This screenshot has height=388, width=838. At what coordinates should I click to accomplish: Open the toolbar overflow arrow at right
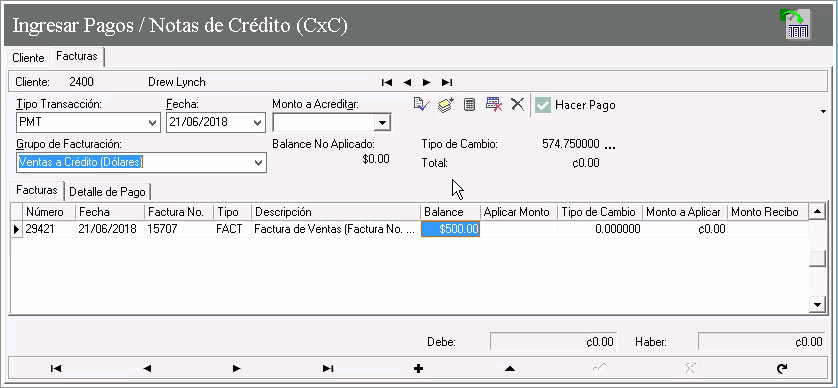(824, 111)
